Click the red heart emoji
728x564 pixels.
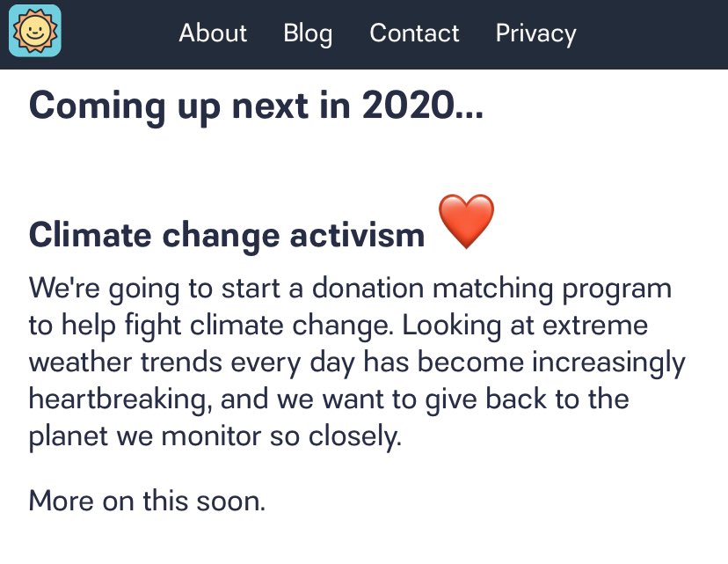[466, 221]
